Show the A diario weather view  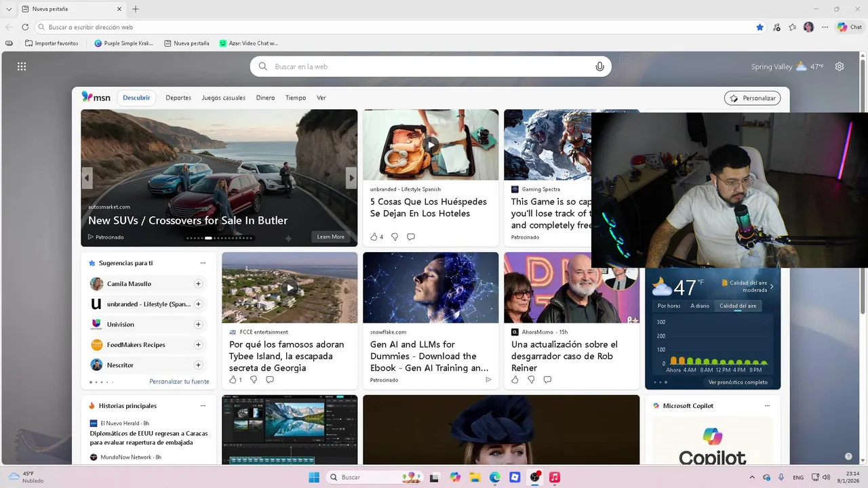700,306
